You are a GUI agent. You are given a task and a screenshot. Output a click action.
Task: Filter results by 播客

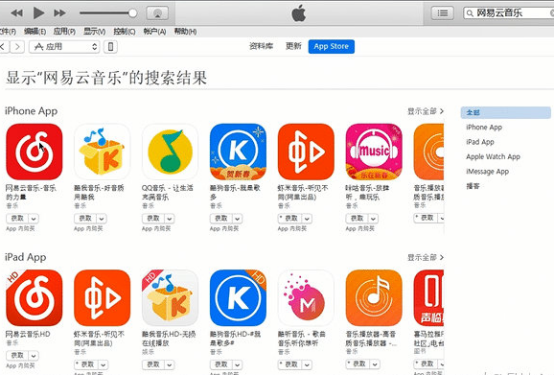473,186
